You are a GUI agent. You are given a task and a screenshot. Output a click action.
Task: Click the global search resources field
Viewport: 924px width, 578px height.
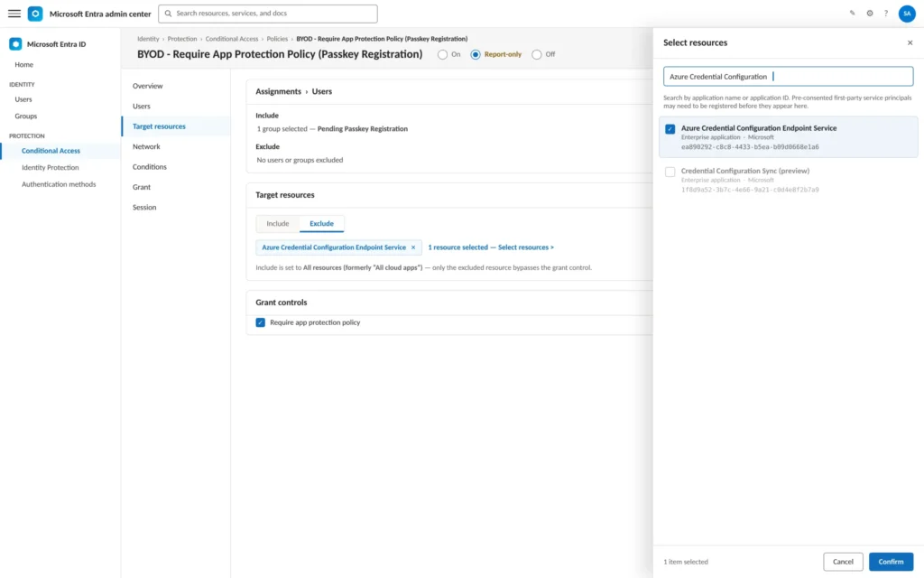[267, 13]
